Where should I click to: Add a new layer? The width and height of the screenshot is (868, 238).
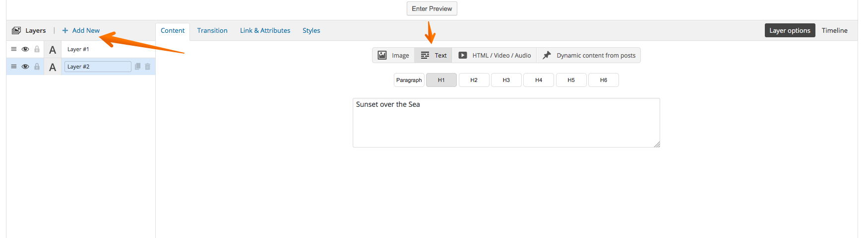coord(81,30)
